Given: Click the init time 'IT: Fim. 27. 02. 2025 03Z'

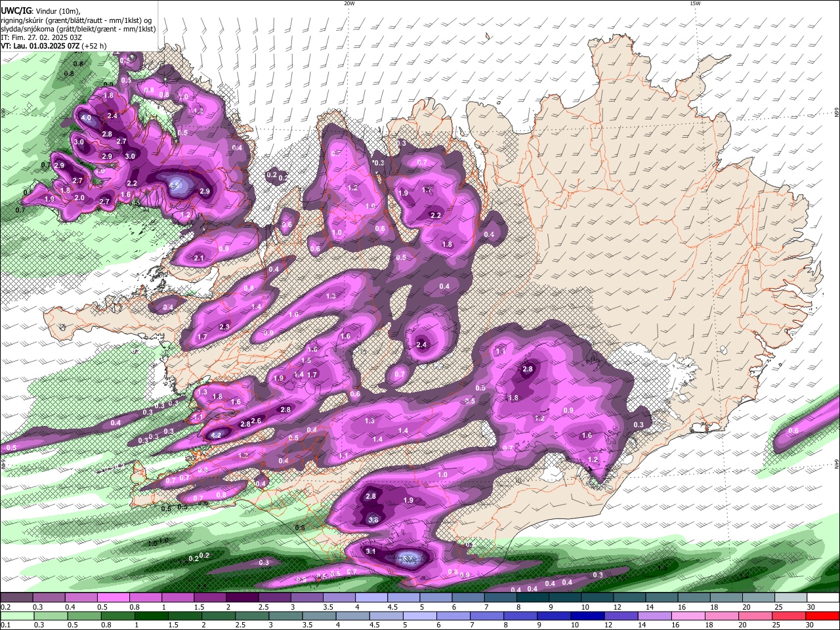Looking at the screenshot, I should tap(41, 37).
